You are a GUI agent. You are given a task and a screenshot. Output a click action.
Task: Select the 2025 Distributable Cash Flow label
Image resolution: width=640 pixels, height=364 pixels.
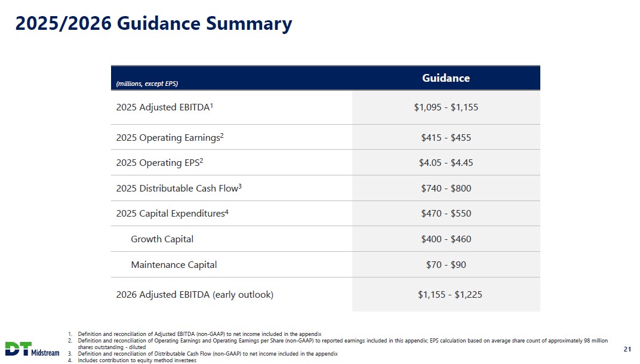179,189
